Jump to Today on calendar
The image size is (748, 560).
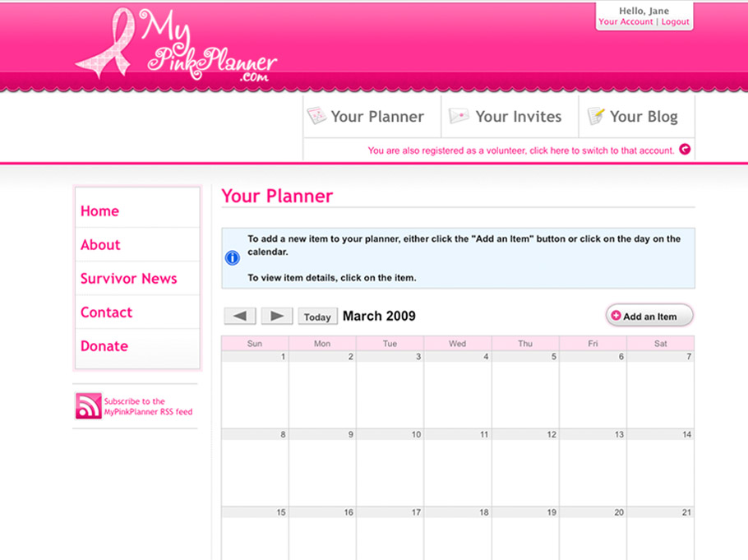click(x=317, y=317)
